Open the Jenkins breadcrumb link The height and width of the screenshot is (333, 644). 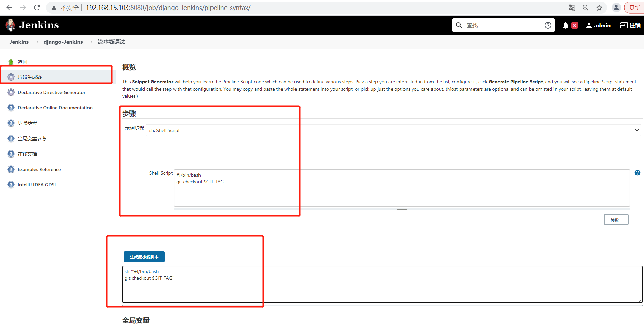click(19, 42)
